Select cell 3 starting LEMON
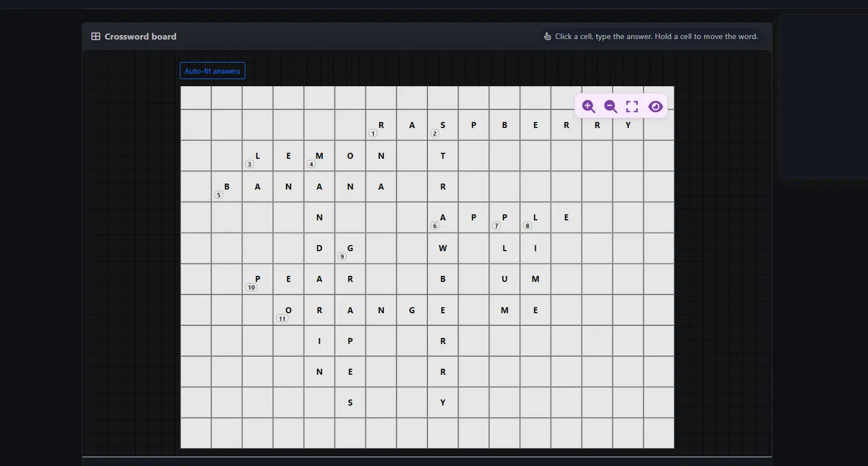 257,156
